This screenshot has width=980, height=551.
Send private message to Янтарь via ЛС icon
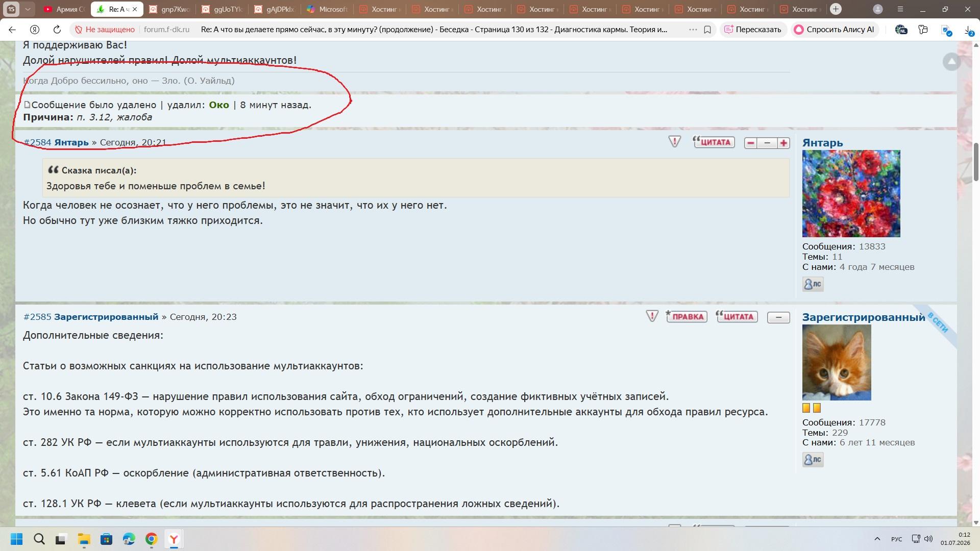coord(813,284)
